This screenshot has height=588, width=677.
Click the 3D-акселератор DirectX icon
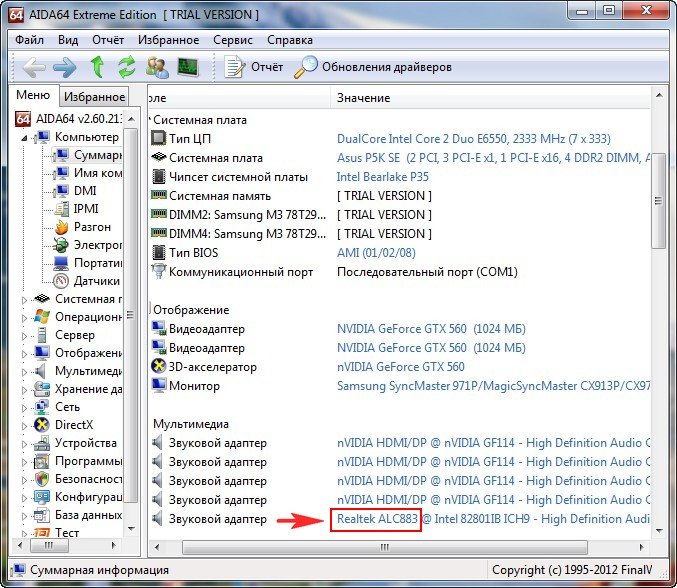coord(158,367)
